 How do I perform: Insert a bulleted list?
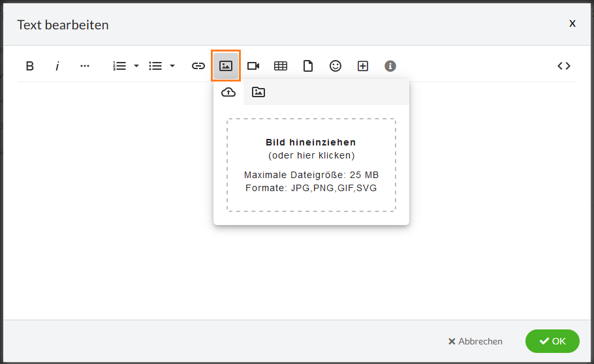pyautogui.click(x=155, y=66)
